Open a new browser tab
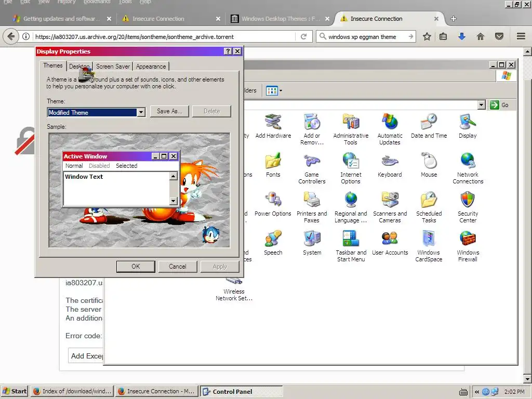Viewport: 532px width, 399px height. click(x=453, y=19)
